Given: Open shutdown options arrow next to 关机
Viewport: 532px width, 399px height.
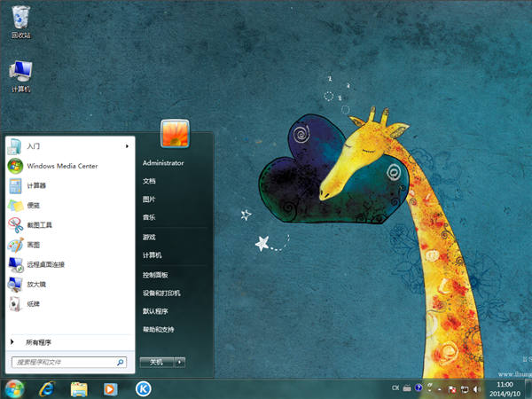Looking at the screenshot, I should [x=180, y=362].
